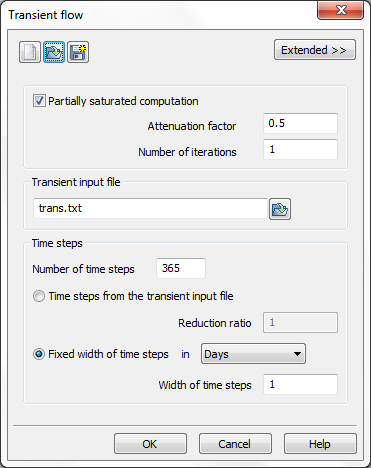This screenshot has width=371, height=468.
Task: Select Time steps from the transient input file
Action: coord(39,296)
